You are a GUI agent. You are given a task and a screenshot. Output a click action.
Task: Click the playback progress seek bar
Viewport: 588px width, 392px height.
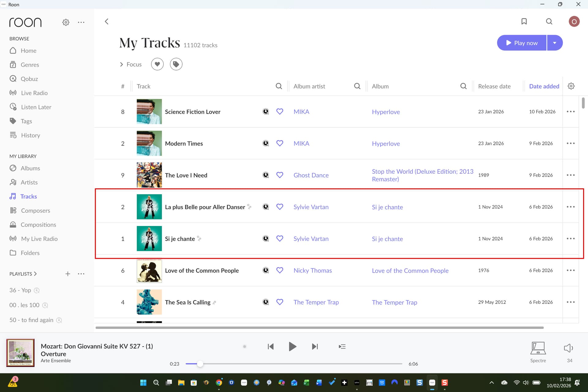point(294,364)
